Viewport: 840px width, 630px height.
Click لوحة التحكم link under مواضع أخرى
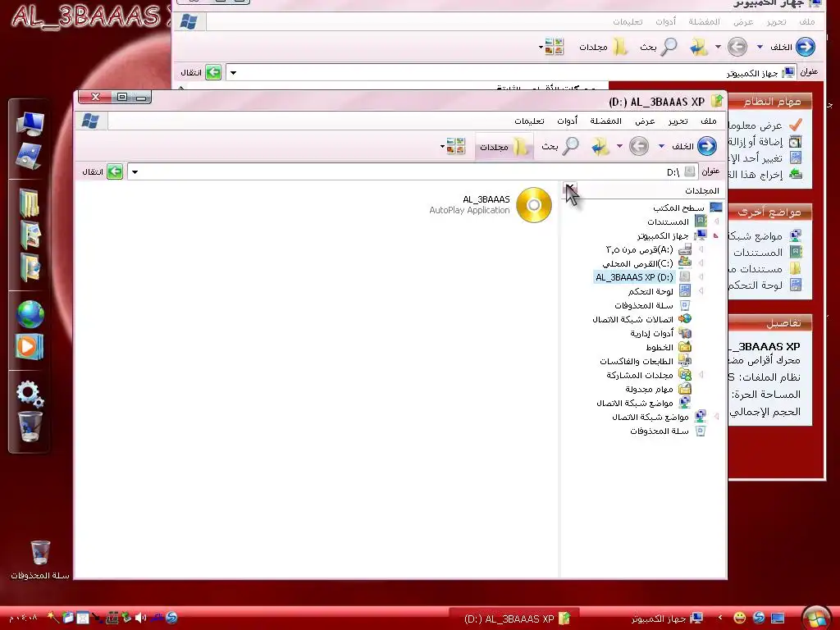(765, 285)
